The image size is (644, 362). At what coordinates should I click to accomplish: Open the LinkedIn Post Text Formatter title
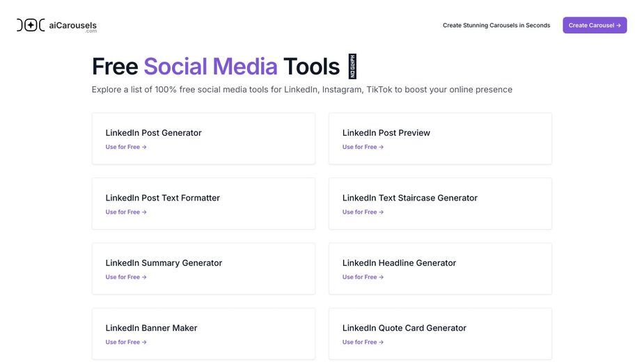pos(163,198)
